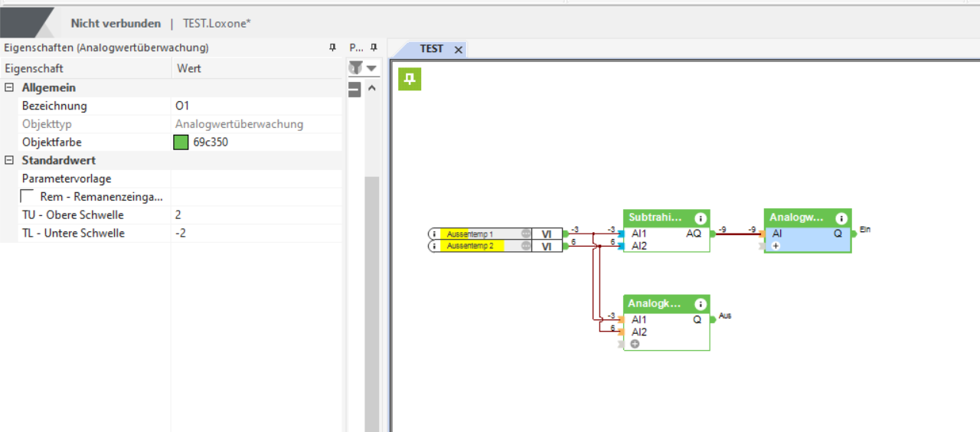Close the TEST tab
Screen dimensions: 980x432
[458, 49]
